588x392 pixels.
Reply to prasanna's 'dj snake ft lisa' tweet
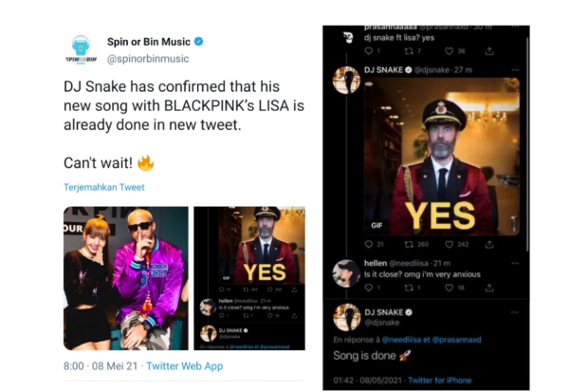pos(370,50)
